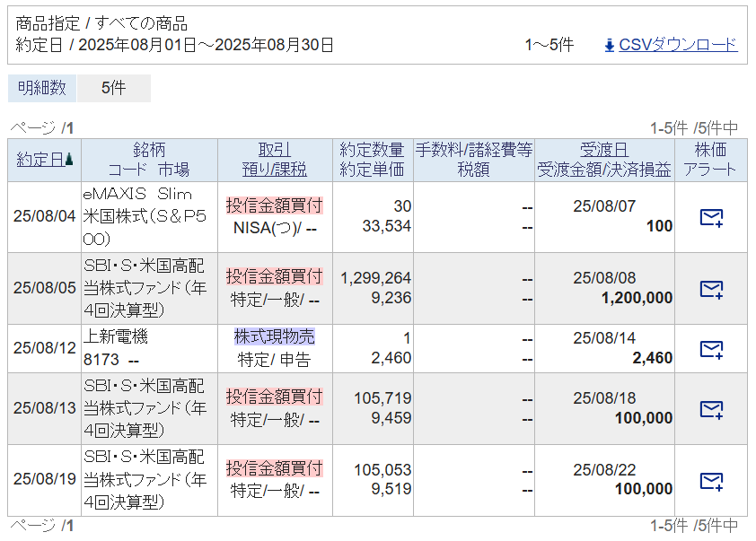Viewport: 756px width, 541px height.
Task: Click trade date 25/08/12
Action: tap(44, 348)
